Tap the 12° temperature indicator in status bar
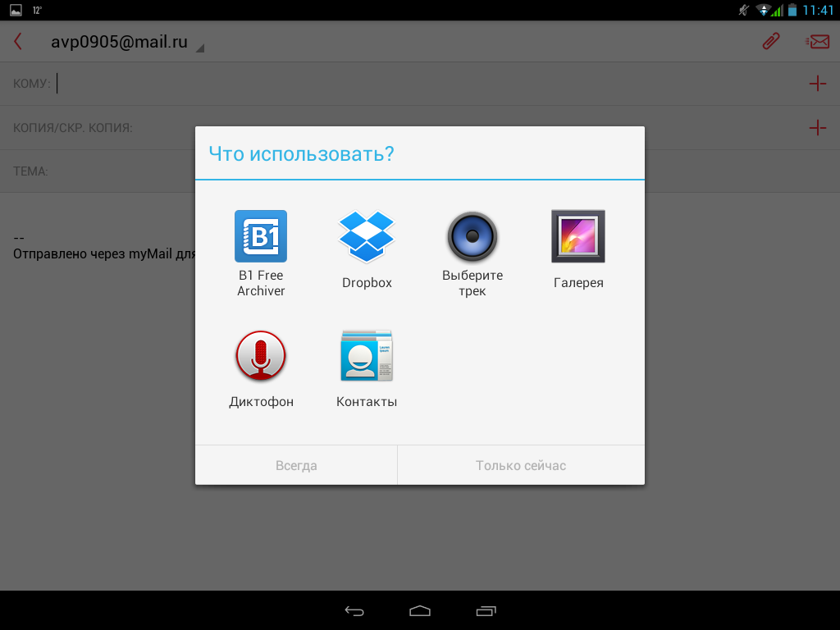840x630 pixels. pos(37,10)
